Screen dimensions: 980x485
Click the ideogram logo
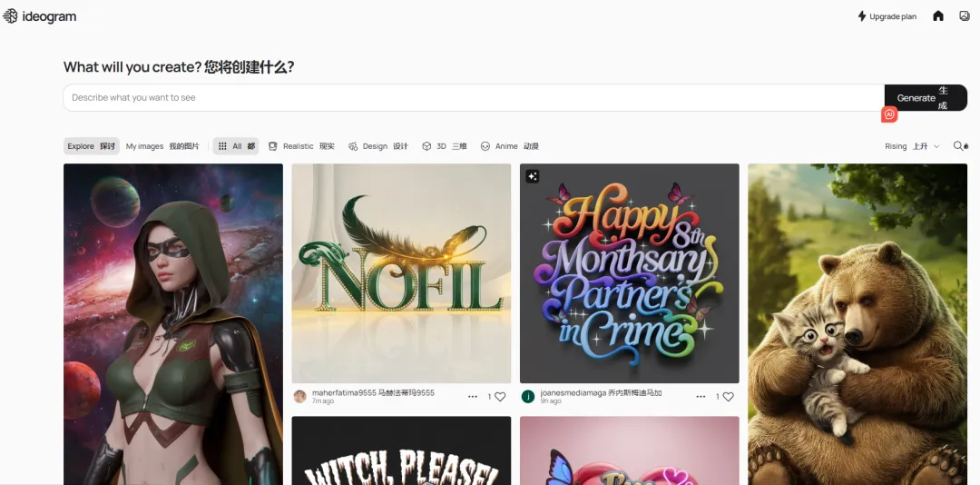coord(40,16)
